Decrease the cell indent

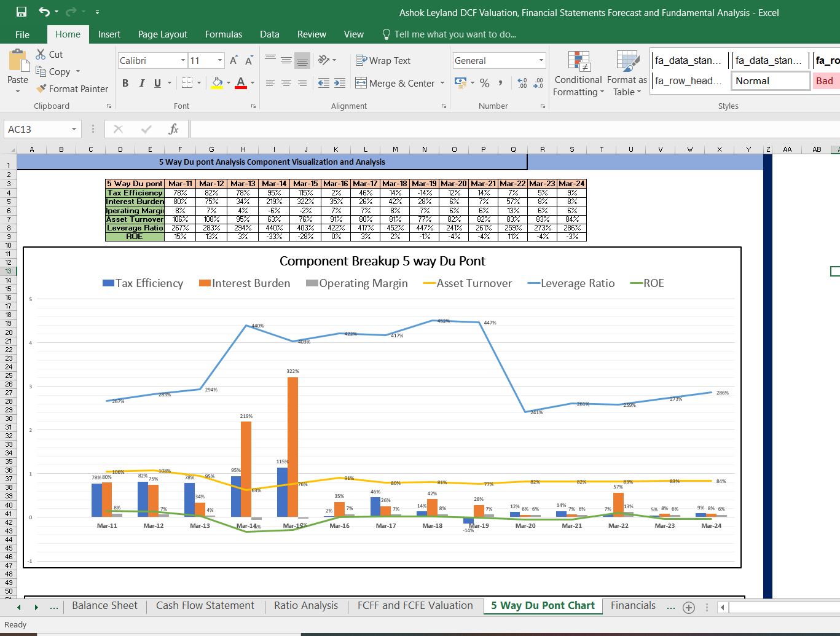(x=324, y=83)
